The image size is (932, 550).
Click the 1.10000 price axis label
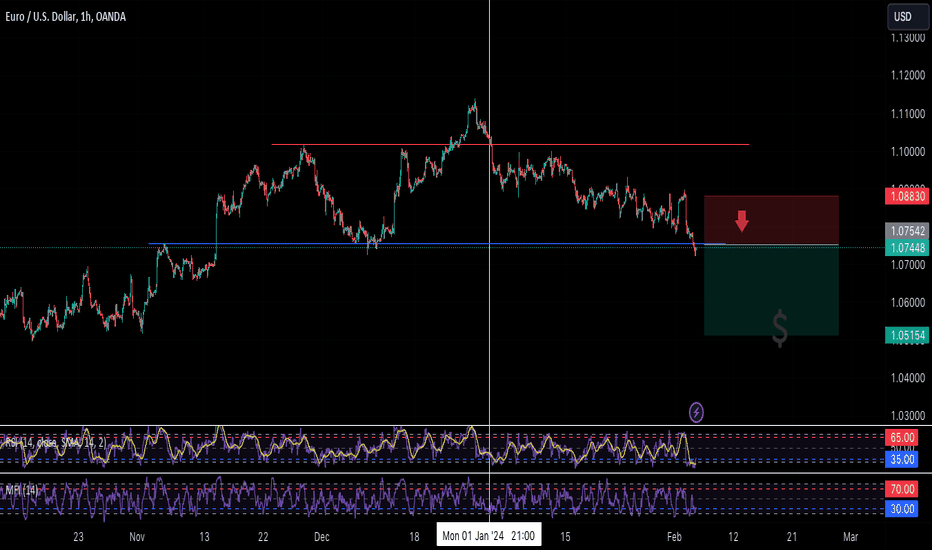(908, 152)
